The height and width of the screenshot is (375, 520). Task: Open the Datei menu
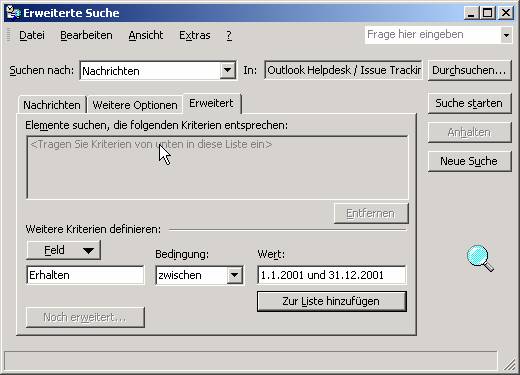coord(32,35)
